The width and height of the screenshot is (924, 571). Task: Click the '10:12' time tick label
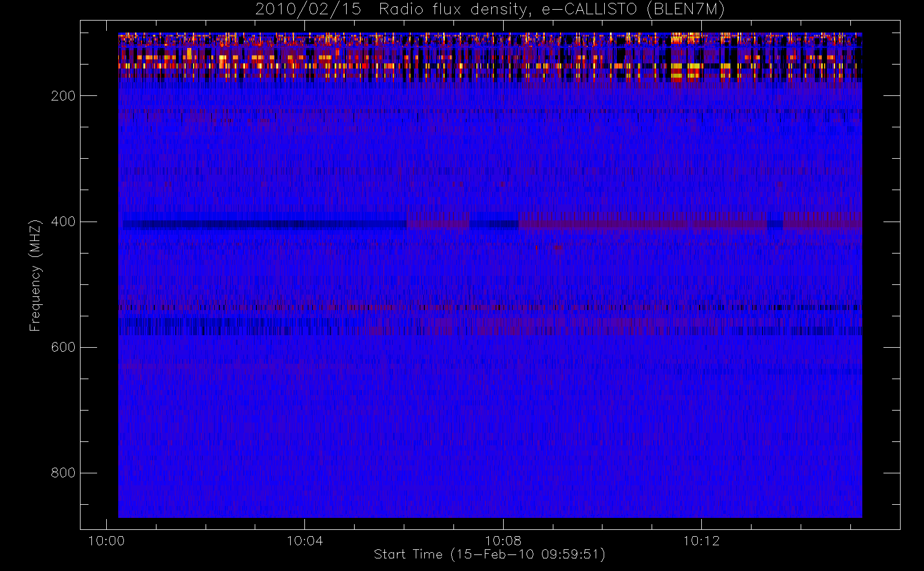701,541
